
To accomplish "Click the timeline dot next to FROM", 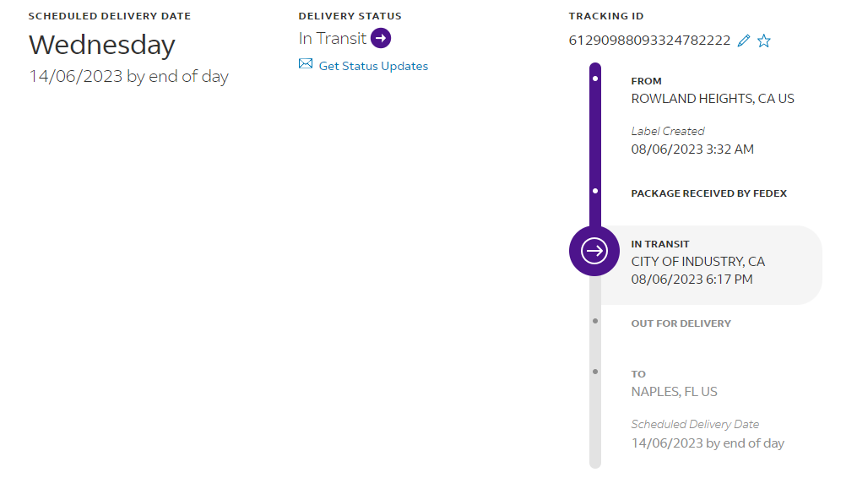I will [595, 79].
